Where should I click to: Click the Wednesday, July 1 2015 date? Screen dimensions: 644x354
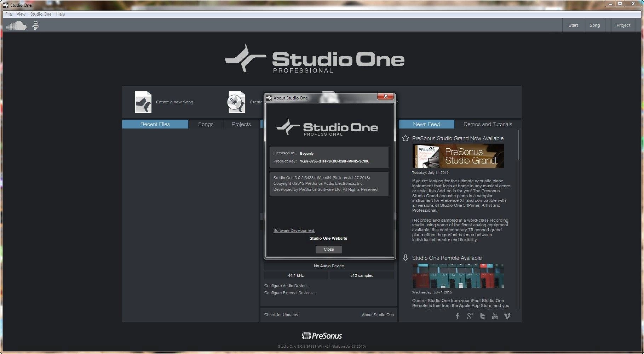pyautogui.click(x=432, y=292)
